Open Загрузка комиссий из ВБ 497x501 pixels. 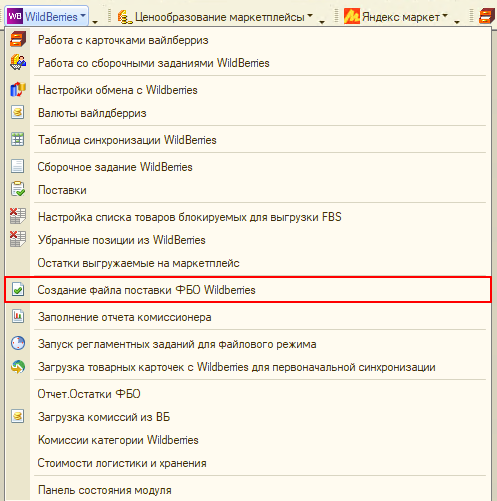tap(248, 417)
